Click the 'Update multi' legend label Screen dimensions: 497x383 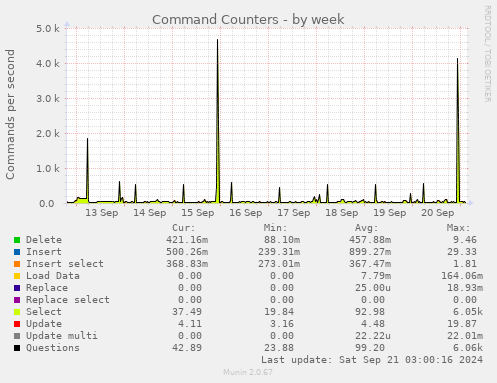coord(62,336)
